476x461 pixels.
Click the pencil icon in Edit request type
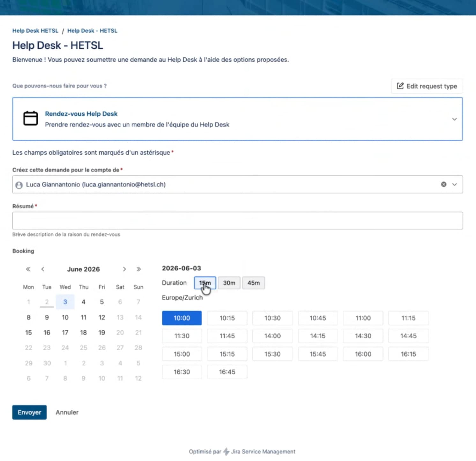point(400,86)
